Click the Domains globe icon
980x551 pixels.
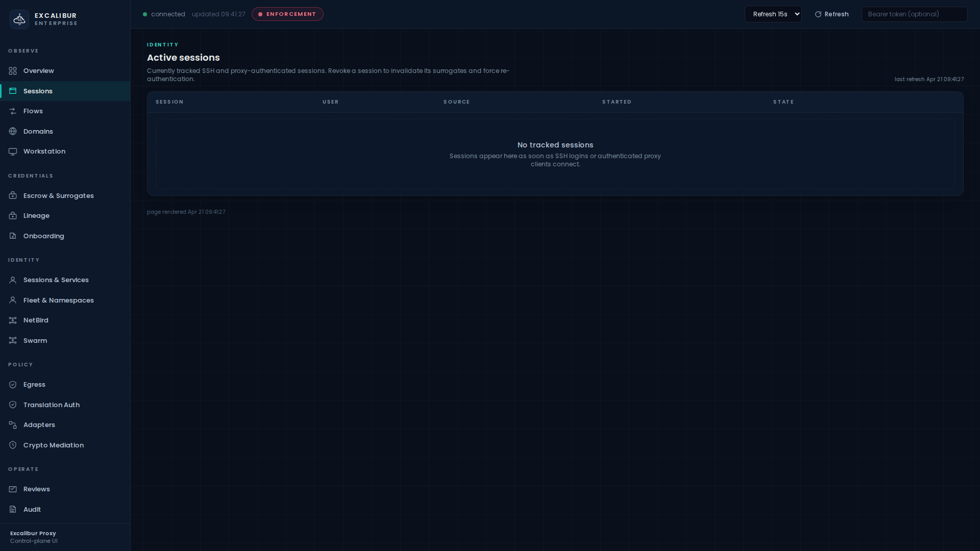coord(13,132)
